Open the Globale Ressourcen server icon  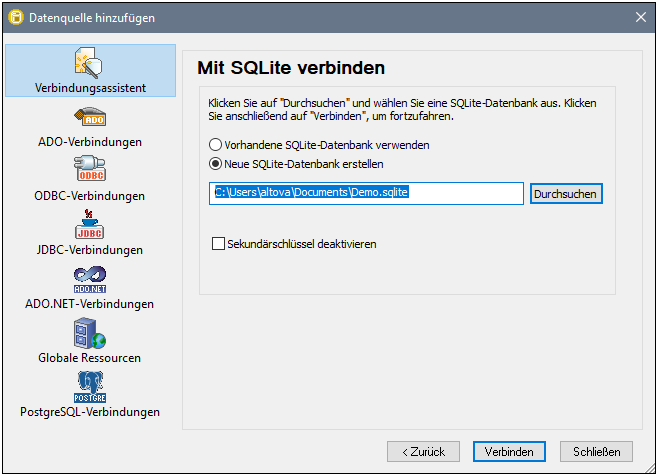click(89, 333)
